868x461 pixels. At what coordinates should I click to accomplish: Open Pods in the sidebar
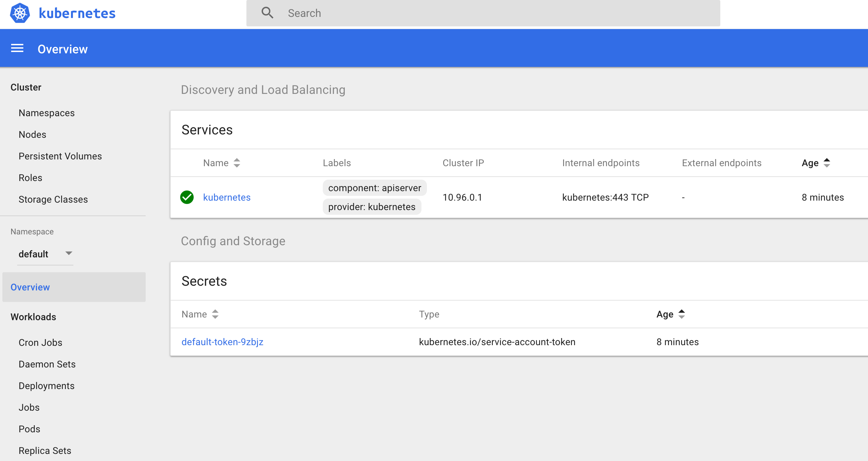(x=29, y=429)
